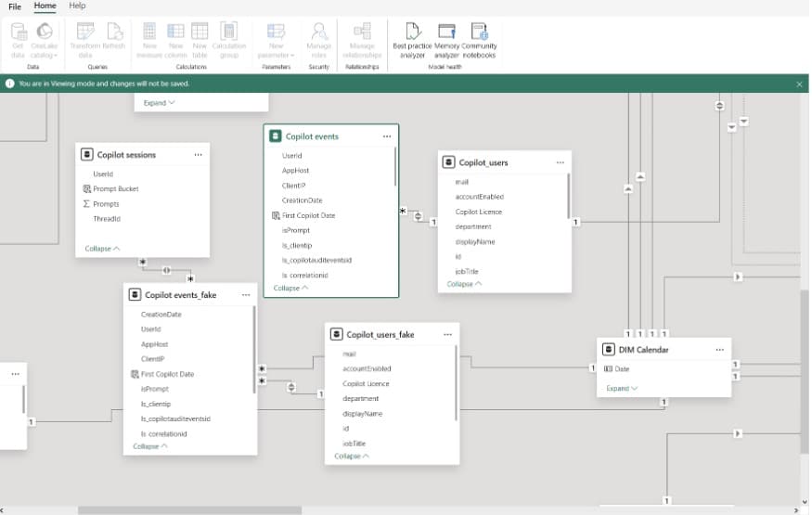
Task: Open the DIM Calendar more options menu
Action: point(719,350)
